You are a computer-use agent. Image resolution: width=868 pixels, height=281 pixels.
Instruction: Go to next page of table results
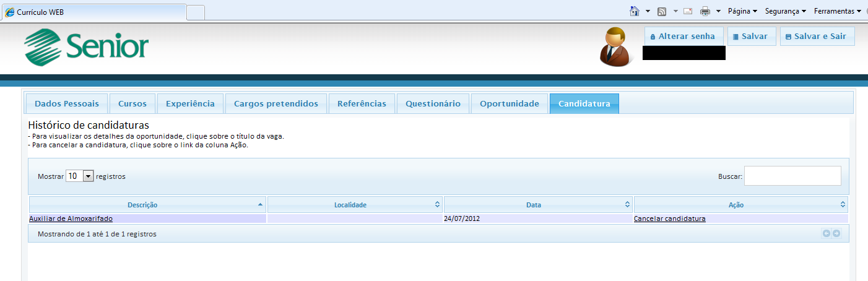(x=836, y=233)
